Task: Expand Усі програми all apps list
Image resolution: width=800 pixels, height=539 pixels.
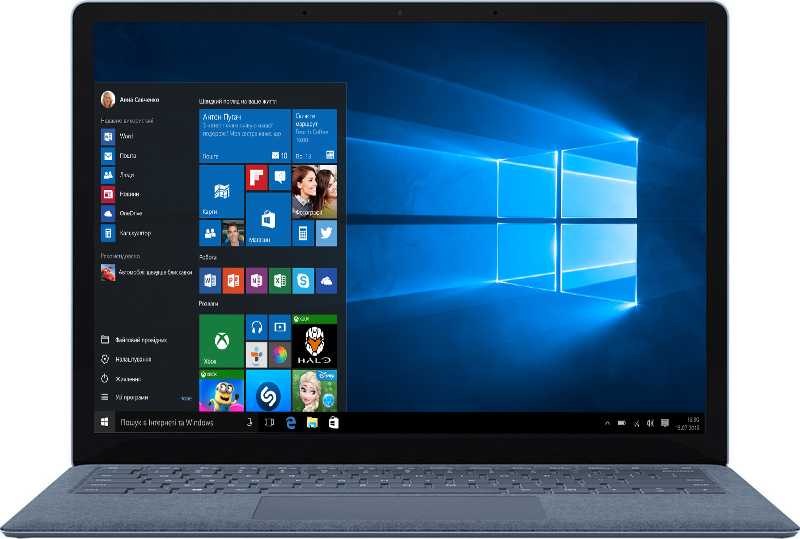Action: [x=125, y=397]
